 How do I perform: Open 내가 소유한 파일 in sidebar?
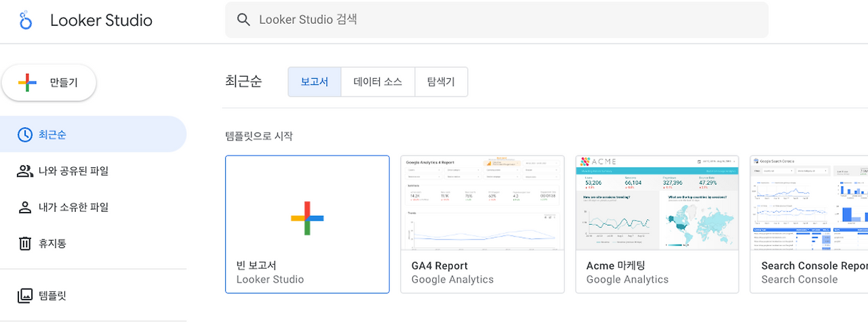point(93,207)
